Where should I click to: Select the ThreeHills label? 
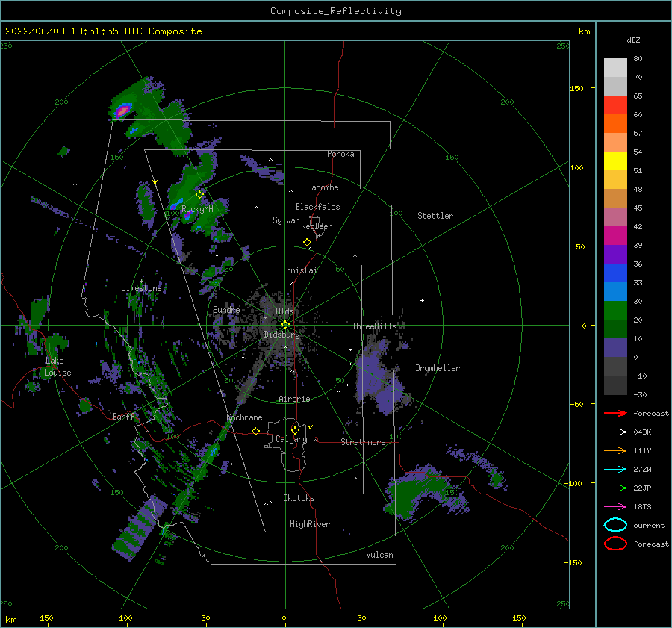point(375,326)
